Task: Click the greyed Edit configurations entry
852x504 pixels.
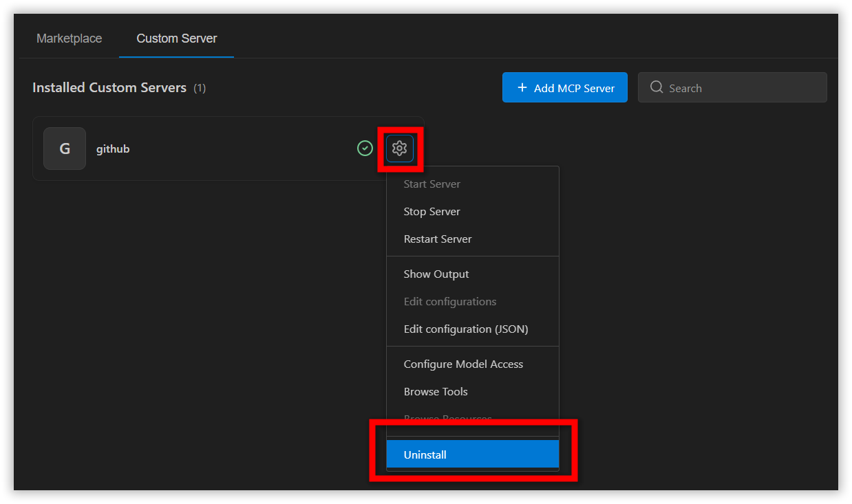Action: pos(449,302)
